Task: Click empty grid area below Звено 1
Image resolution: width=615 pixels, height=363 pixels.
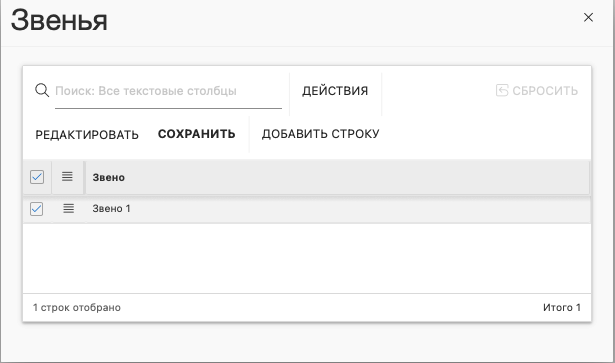Action: 307,258
